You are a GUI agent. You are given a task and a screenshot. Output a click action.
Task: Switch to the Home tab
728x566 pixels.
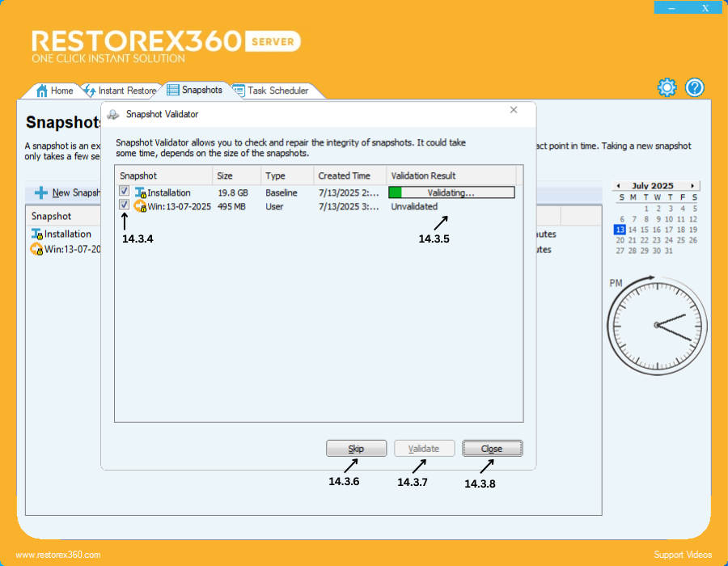tap(54, 91)
